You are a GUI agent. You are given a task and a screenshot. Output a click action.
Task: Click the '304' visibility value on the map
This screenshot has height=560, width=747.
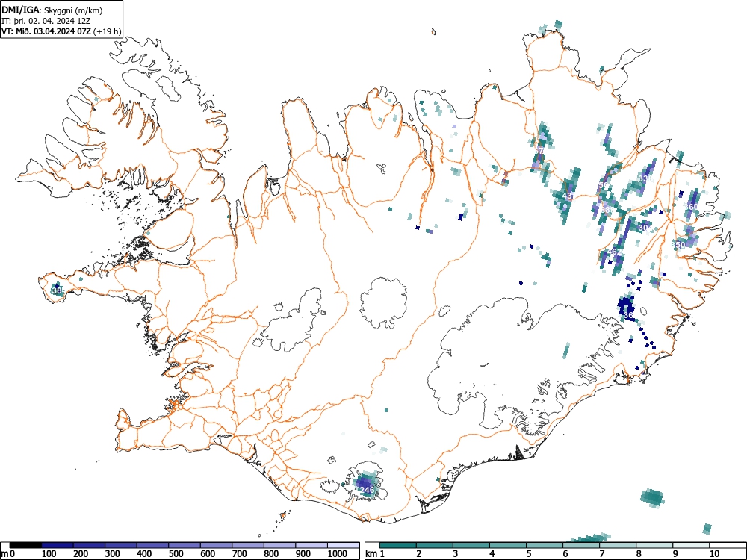click(x=645, y=228)
